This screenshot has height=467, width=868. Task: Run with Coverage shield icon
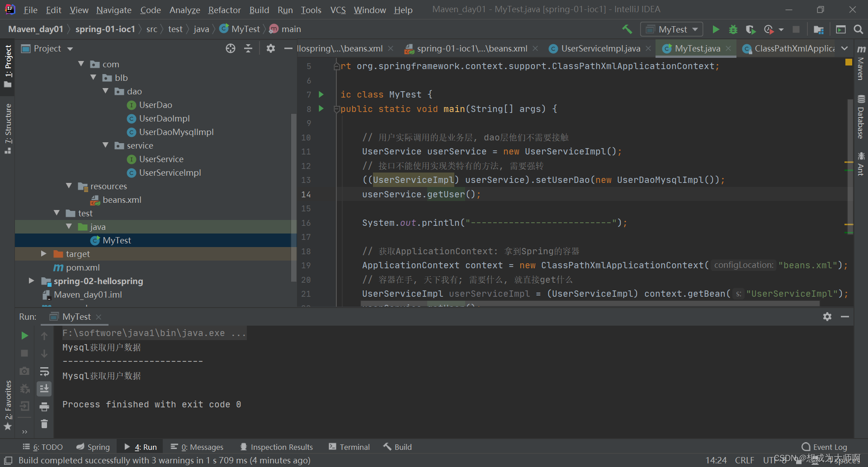coord(750,29)
